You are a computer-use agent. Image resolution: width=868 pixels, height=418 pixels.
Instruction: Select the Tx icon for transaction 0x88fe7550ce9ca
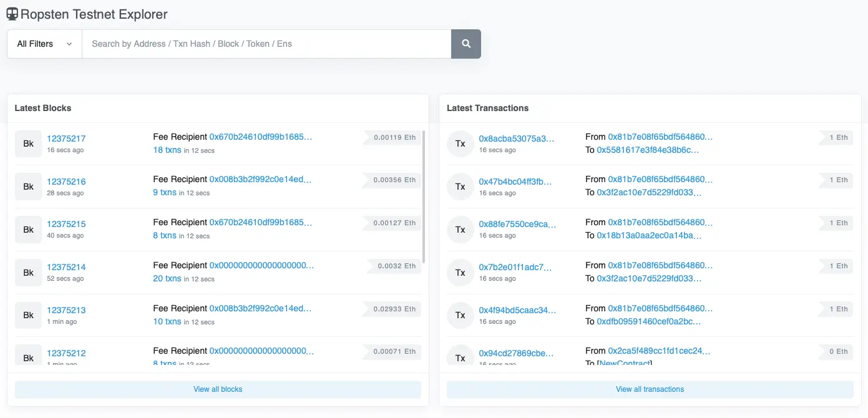[461, 230]
